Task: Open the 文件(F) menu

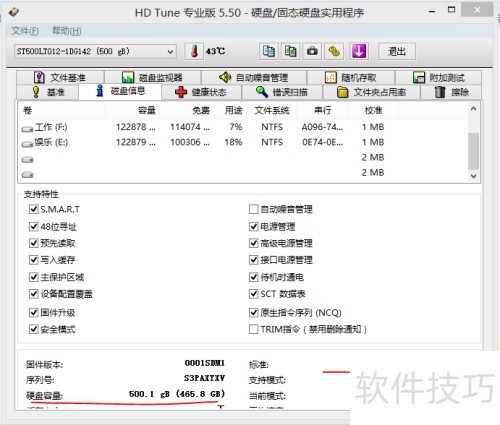Action: click(x=25, y=31)
